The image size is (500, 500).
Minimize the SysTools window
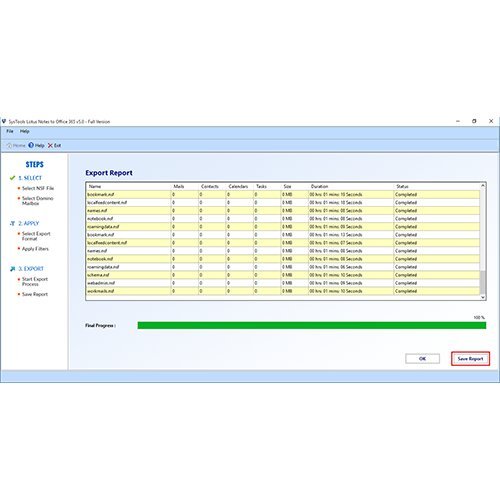[458, 121]
